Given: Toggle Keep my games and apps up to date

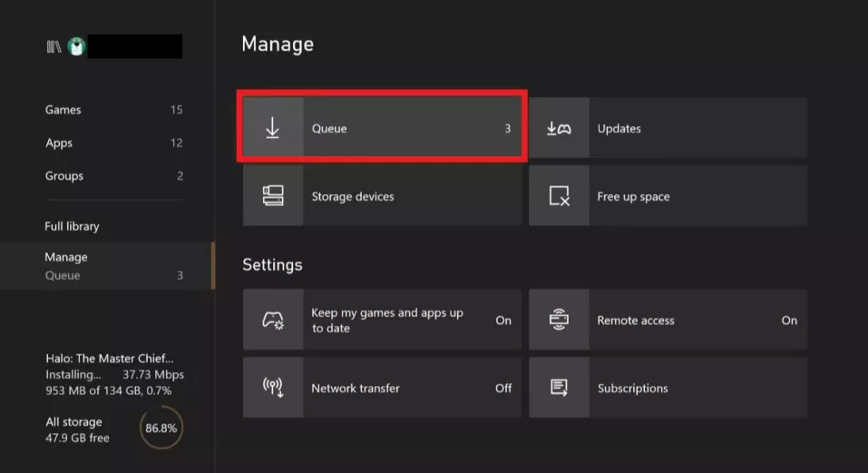Looking at the screenshot, I should coord(382,320).
